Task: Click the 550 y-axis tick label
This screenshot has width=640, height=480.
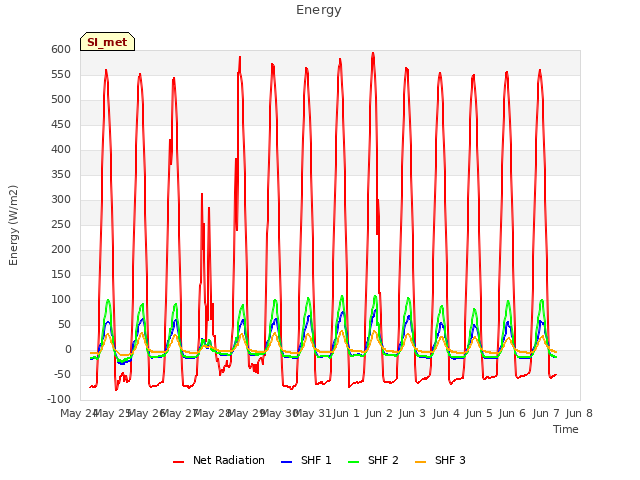Action: [61, 74]
